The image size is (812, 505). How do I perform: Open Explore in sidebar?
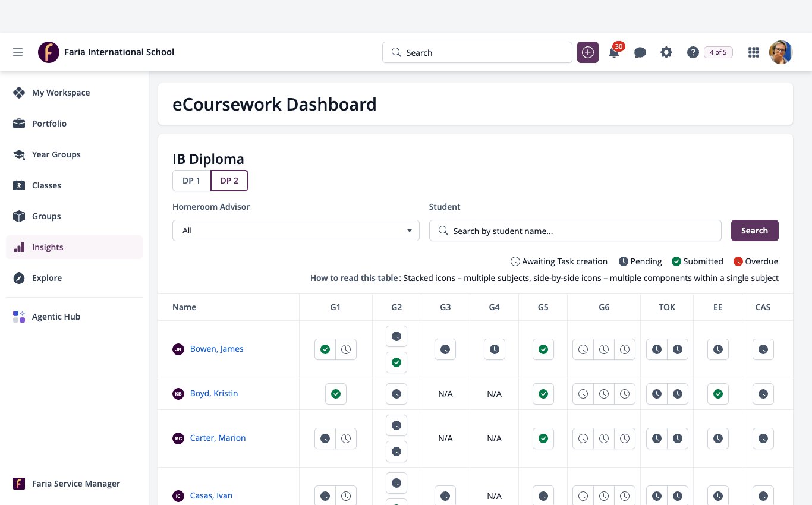[74, 278]
